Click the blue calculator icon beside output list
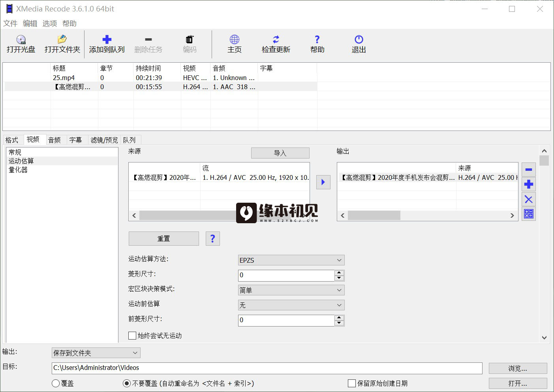The height and width of the screenshot is (392, 554). 529,214
